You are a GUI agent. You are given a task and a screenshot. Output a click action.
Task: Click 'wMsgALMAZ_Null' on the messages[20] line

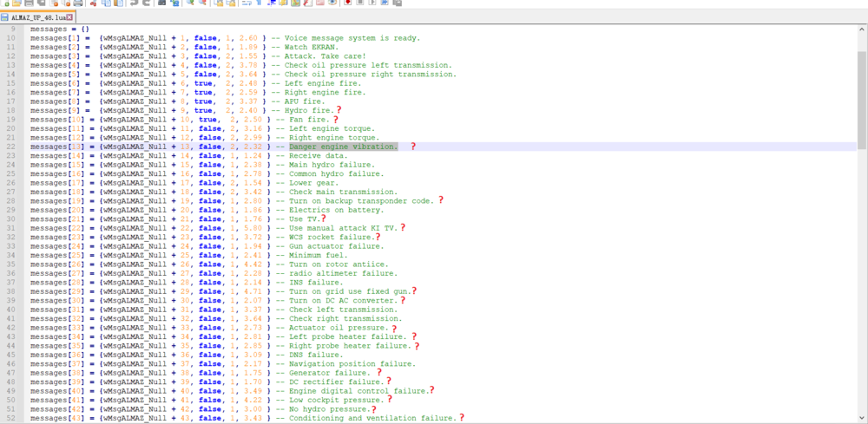click(135, 210)
